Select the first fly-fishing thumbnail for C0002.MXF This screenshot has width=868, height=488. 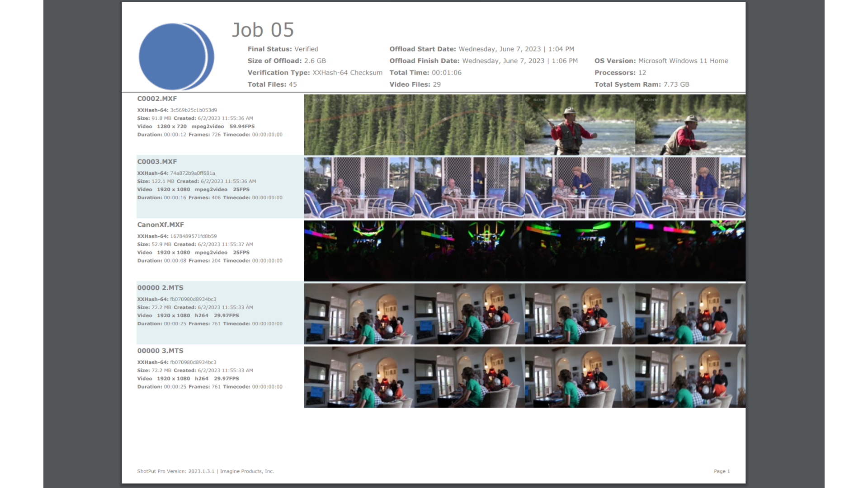coord(359,125)
